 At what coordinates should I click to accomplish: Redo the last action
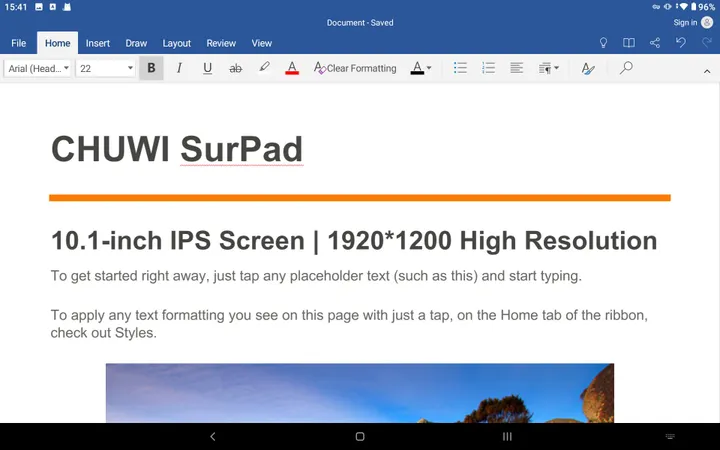(x=707, y=43)
